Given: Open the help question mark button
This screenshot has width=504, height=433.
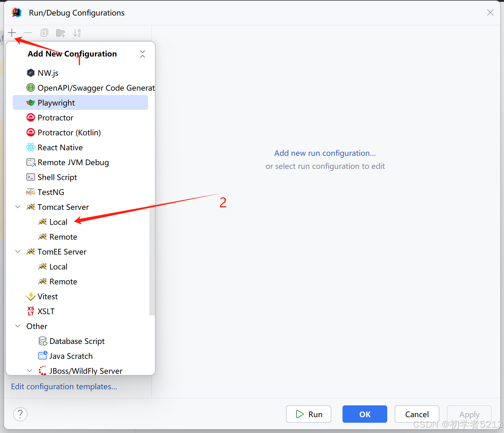Looking at the screenshot, I should pyautogui.click(x=20, y=414).
